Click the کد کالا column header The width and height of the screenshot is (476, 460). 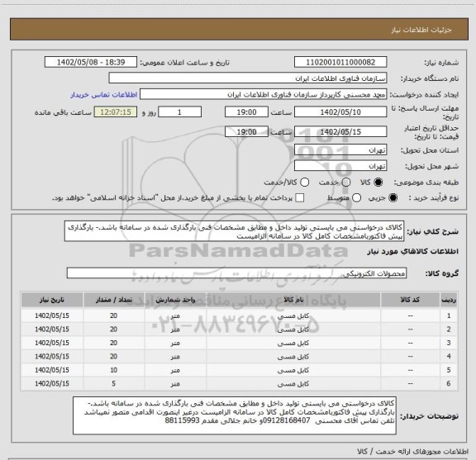pyautogui.click(x=410, y=300)
